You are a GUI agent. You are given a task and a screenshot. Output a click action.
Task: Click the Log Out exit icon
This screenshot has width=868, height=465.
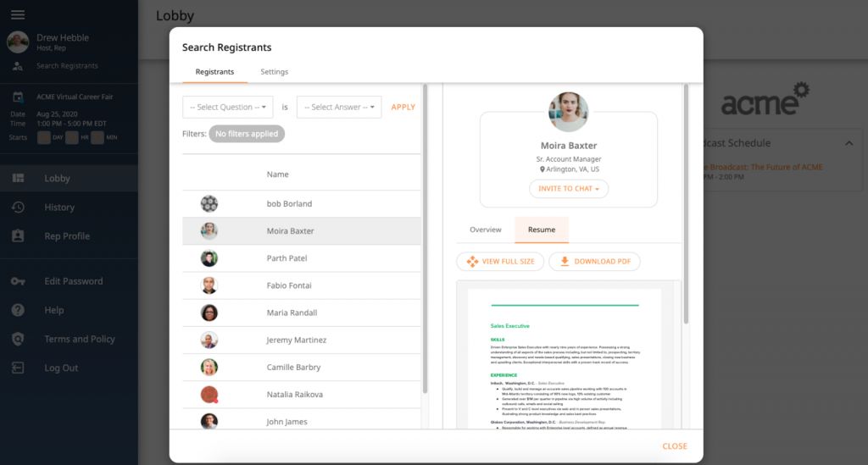(x=18, y=368)
